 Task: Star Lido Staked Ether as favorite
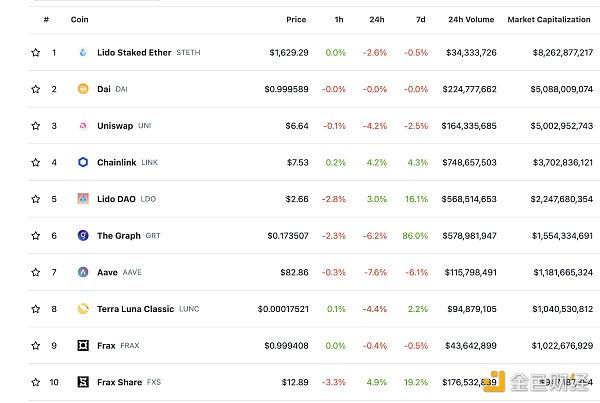(36, 52)
